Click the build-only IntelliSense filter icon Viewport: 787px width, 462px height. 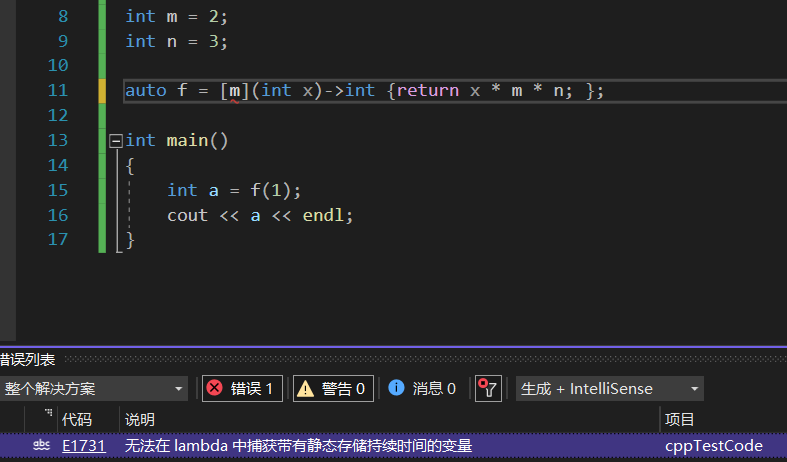(487, 389)
